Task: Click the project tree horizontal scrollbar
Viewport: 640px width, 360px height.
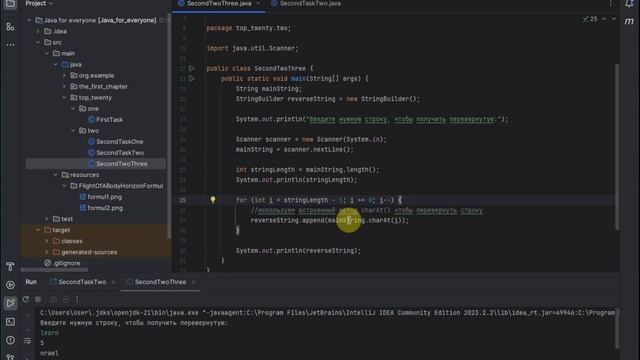Action: pos(54,270)
